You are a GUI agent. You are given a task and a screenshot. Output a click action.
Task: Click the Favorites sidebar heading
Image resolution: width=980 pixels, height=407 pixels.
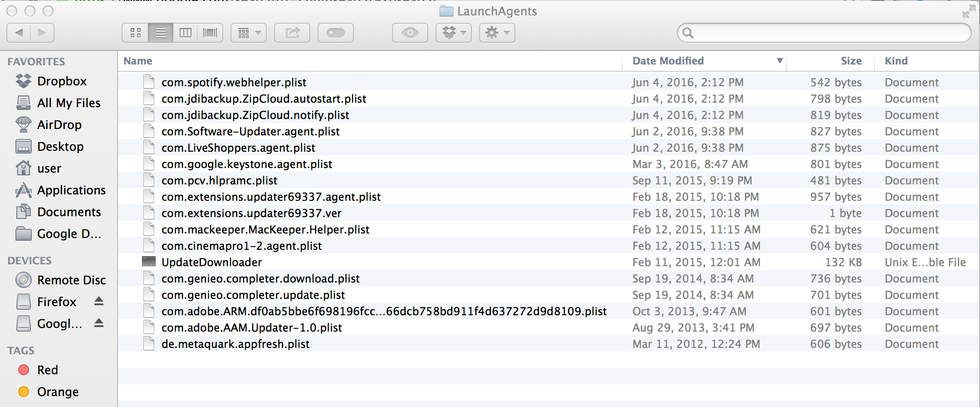[36, 61]
